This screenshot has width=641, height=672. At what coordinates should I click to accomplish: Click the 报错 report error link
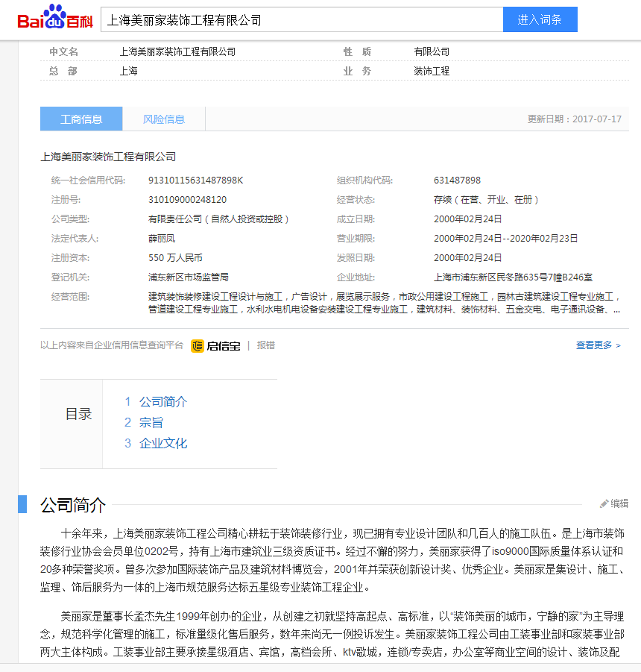pyautogui.click(x=266, y=345)
